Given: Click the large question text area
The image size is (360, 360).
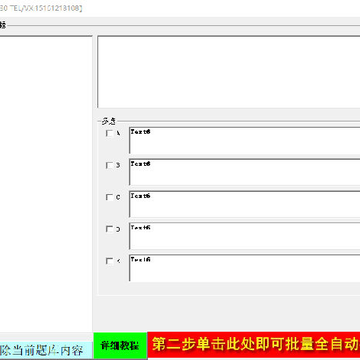Looking at the screenshot, I should (x=229, y=72).
